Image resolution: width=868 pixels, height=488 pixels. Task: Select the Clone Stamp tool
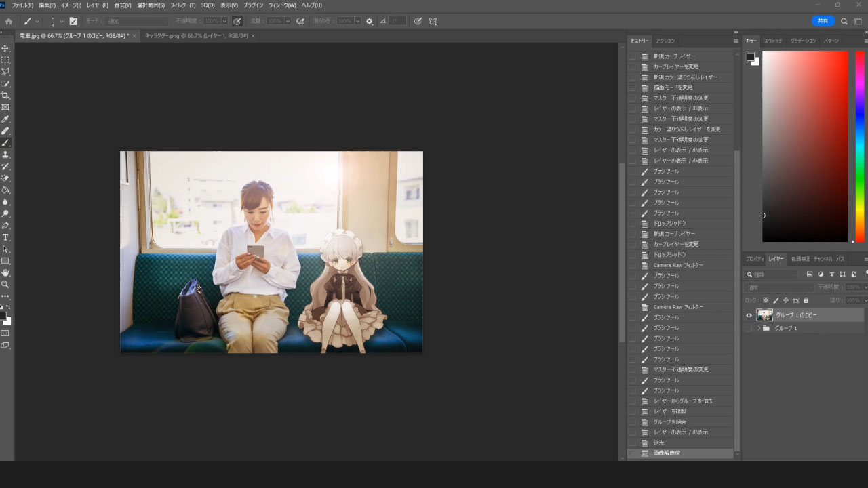pyautogui.click(x=5, y=155)
